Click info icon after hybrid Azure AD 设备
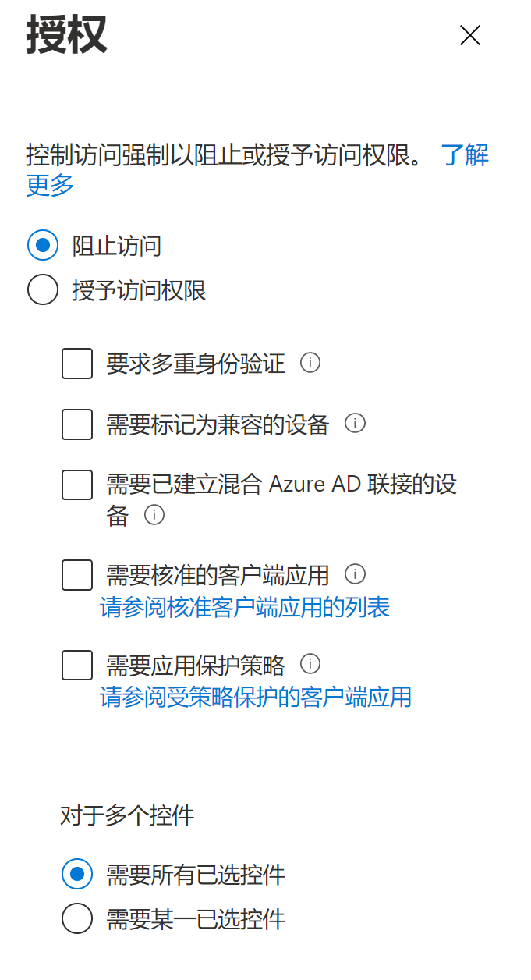Viewport: 531px width, 980px height. [x=154, y=515]
